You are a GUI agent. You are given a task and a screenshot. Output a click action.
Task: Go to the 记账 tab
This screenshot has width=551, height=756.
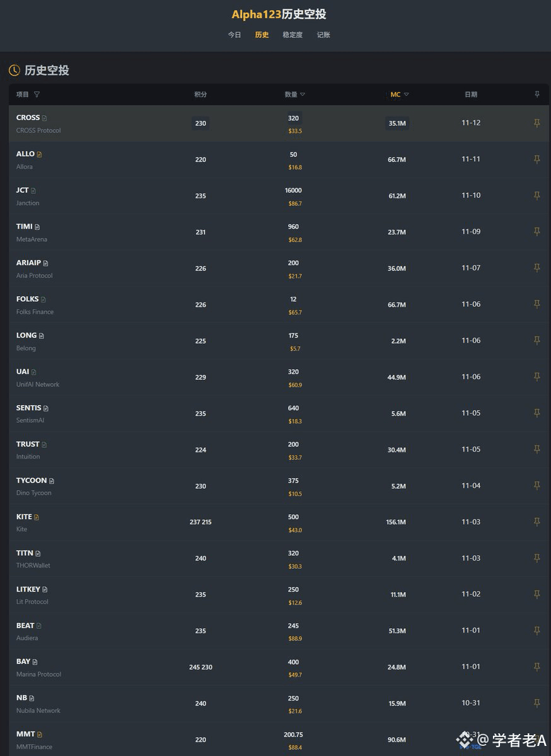323,35
